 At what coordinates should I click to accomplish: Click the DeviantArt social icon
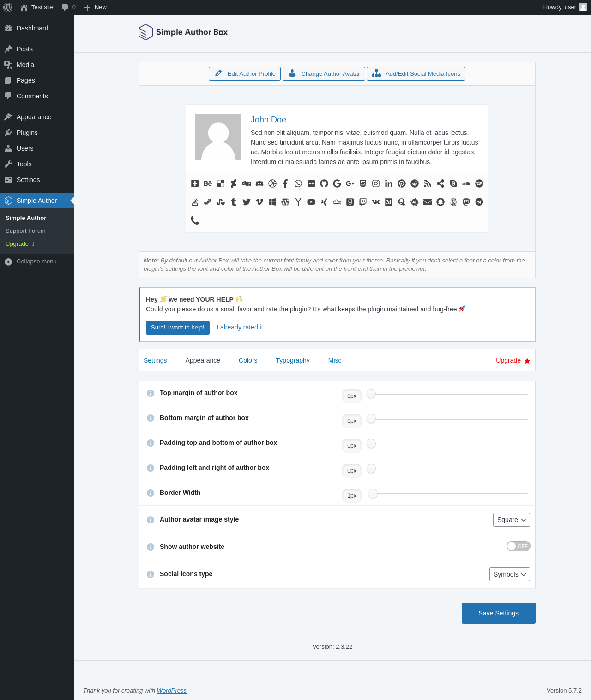pyautogui.click(x=234, y=183)
